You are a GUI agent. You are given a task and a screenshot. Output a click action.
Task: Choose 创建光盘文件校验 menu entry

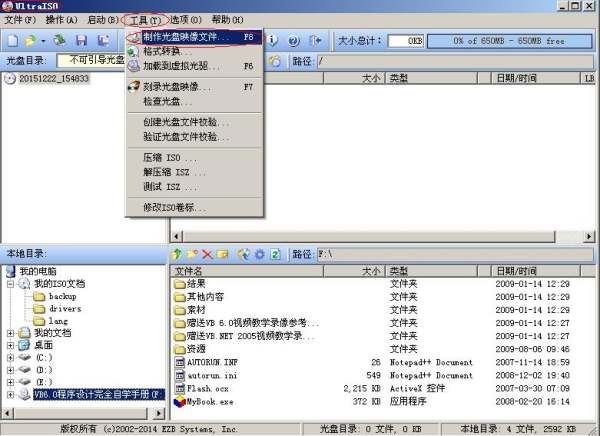[195, 122]
